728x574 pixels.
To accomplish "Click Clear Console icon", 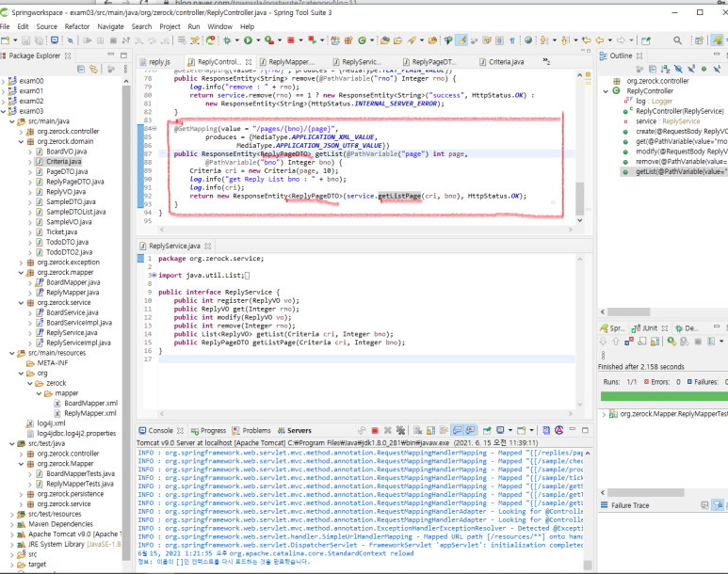I will [x=417, y=431].
